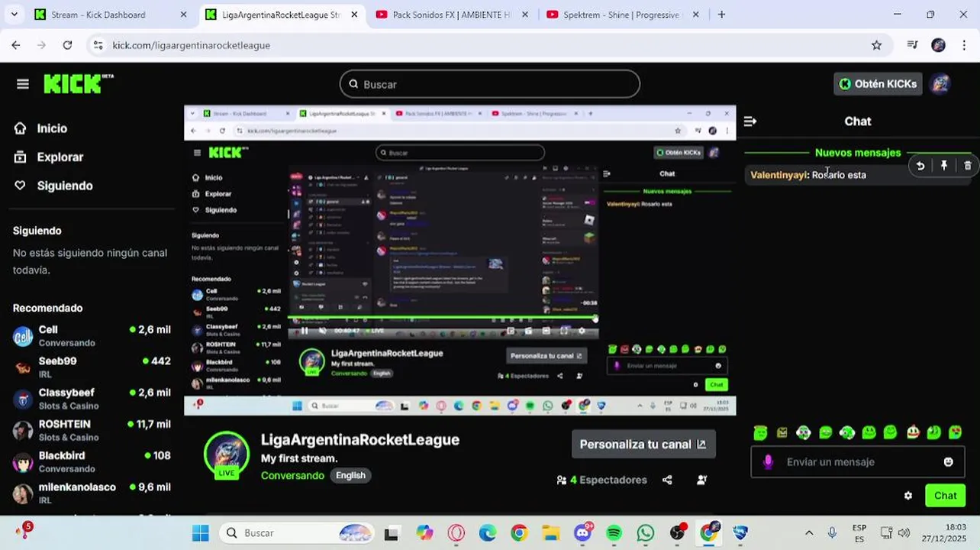Open the Kick hamburger sidebar menu
Viewport: 980px width, 550px height.
click(23, 84)
